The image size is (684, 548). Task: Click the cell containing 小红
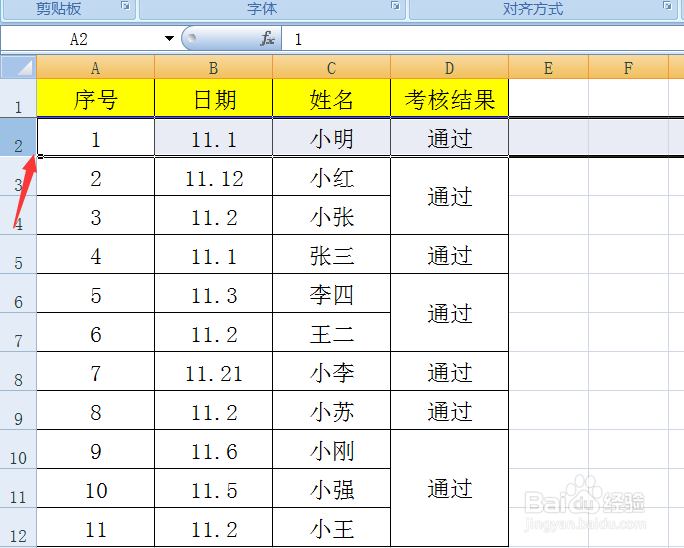(x=332, y=177)
